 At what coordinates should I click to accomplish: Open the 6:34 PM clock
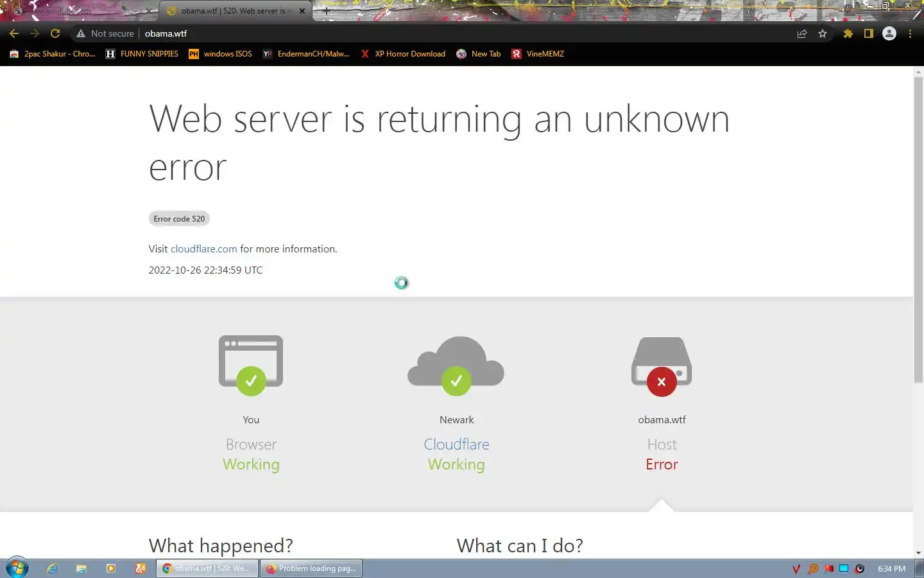(x=891, y=569)
